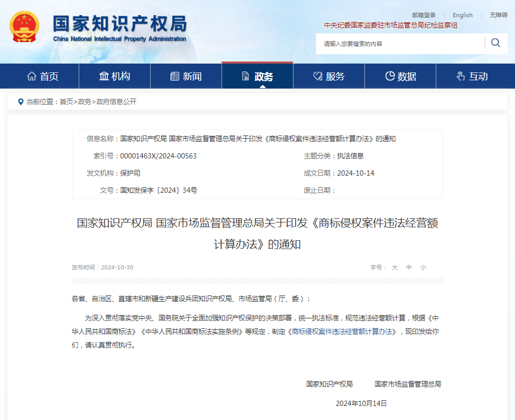Focus the search box 请输入您要搜索的内容
Screen dimensions: 515x420
pyautogui.click(x=400, y=44)
